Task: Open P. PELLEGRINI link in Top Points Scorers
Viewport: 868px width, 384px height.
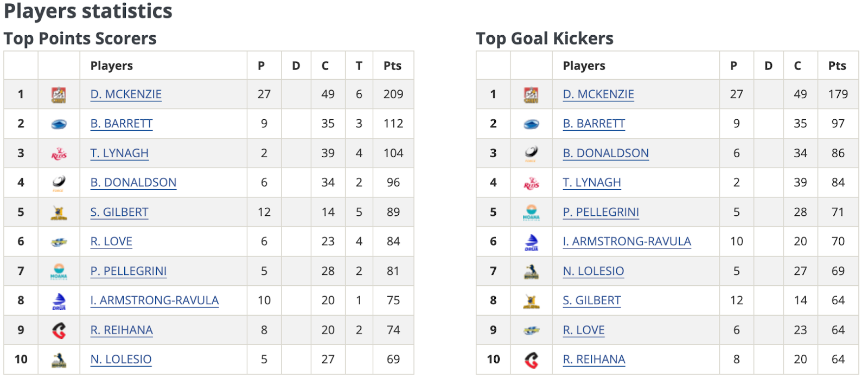Action: (129, 271)
